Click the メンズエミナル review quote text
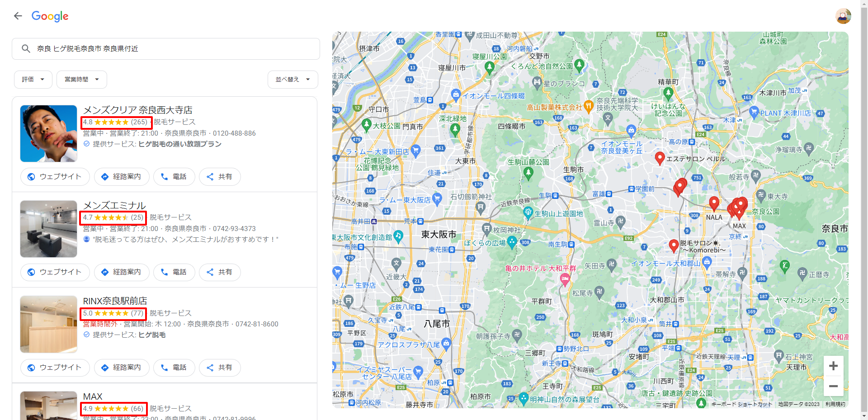The width and height of the screenshot is (868, 420). pos(185,239)
